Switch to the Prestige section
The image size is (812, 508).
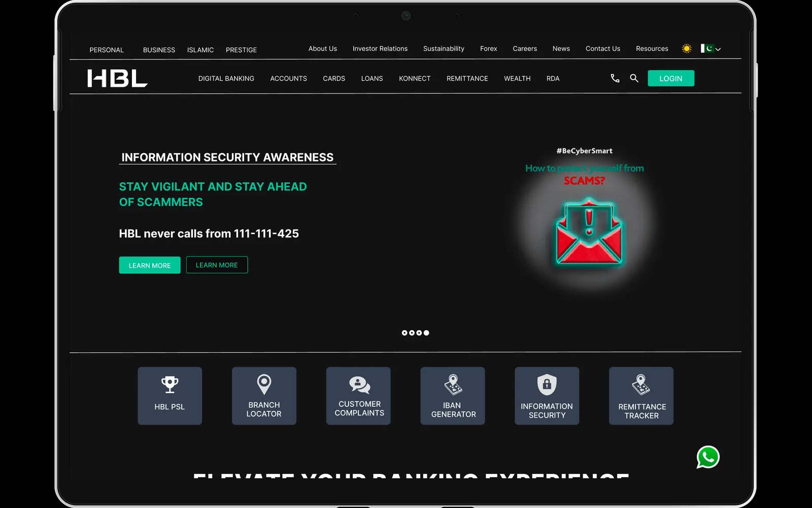point(241,50)
